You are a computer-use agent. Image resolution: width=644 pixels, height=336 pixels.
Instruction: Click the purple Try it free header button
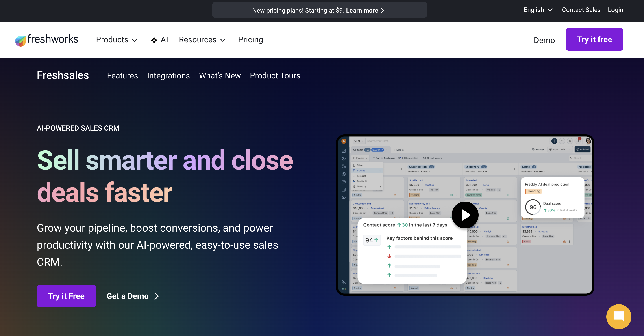[594, 39]
